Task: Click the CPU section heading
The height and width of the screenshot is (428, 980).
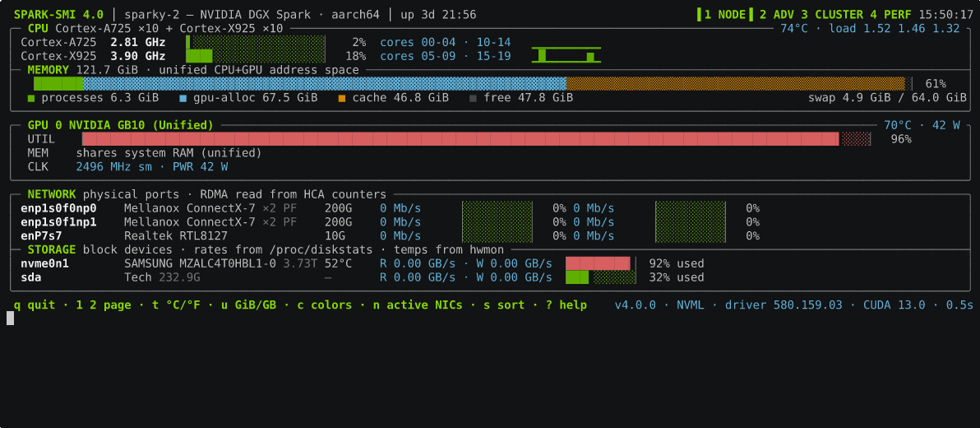Action: click(x=38, y=28)
